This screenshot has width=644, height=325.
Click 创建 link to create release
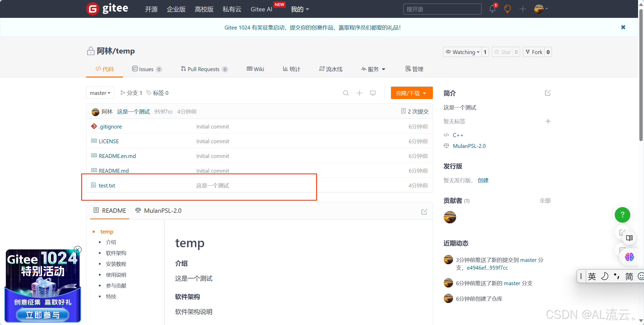[x=483, y=180]
